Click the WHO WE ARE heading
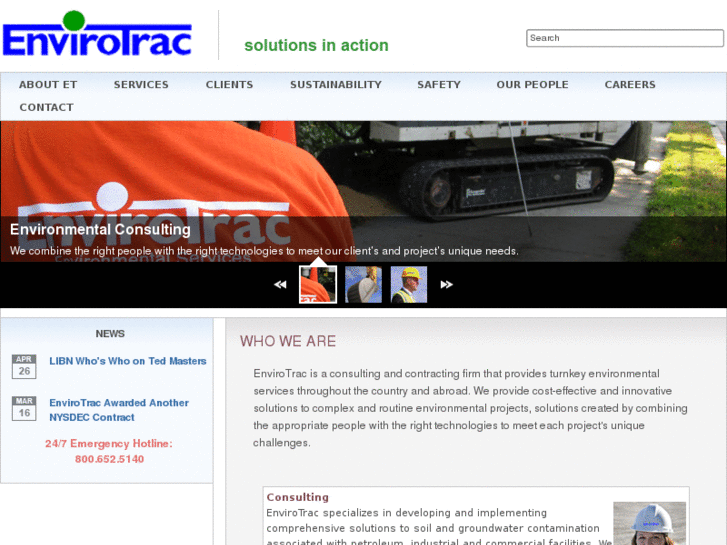This screenshot has width=727, height=545. click(288, 341)
